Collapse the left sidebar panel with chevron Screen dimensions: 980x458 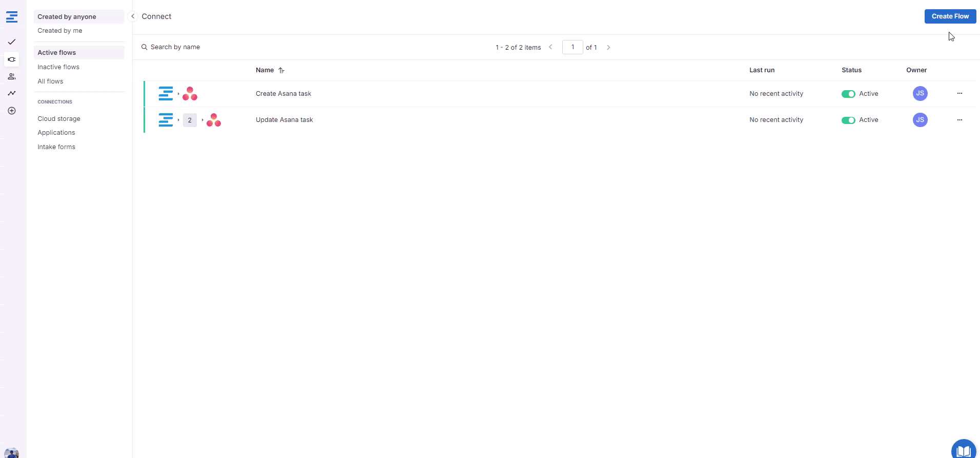click(133, 16)
